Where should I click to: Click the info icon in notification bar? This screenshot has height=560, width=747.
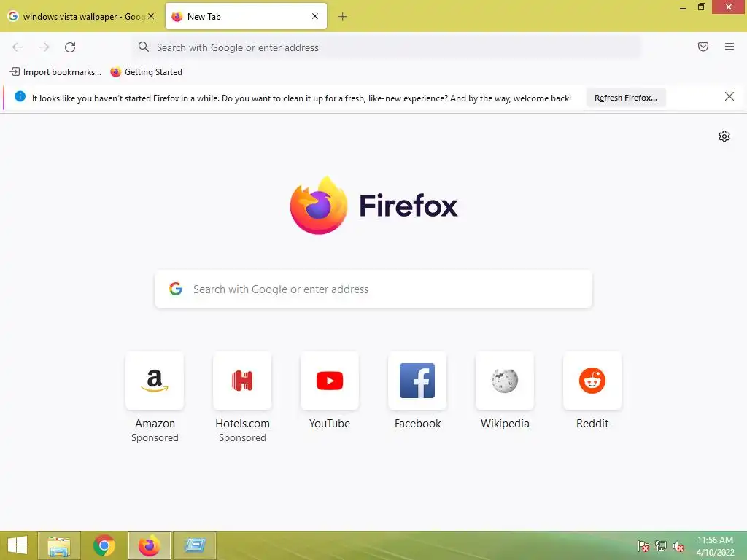20,97
